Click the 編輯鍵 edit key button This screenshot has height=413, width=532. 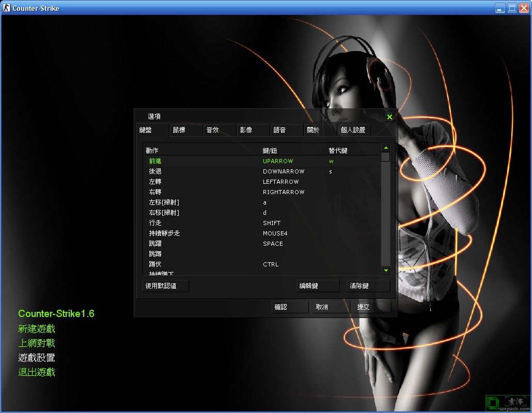(318, 285)
